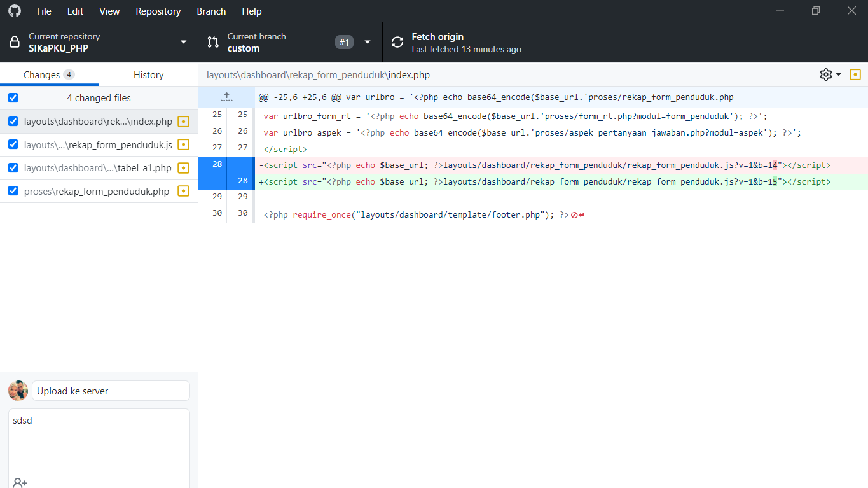Expand diff settings dropdown arrow

tap(839, 74)
